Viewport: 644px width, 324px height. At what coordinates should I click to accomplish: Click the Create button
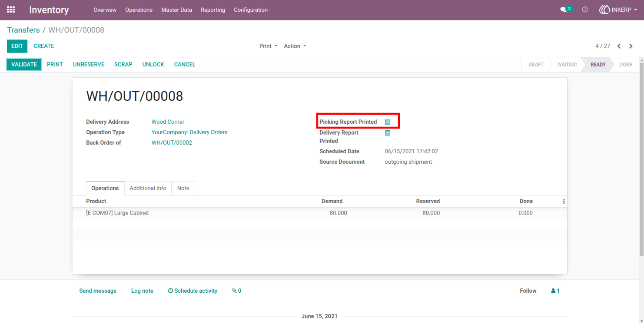tap(44, 46)
